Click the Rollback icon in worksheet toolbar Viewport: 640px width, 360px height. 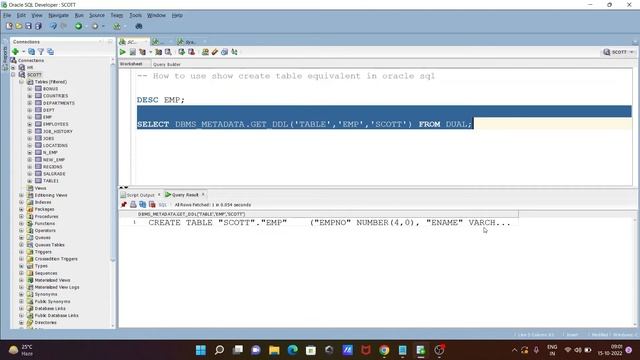[x=191, y=52]
